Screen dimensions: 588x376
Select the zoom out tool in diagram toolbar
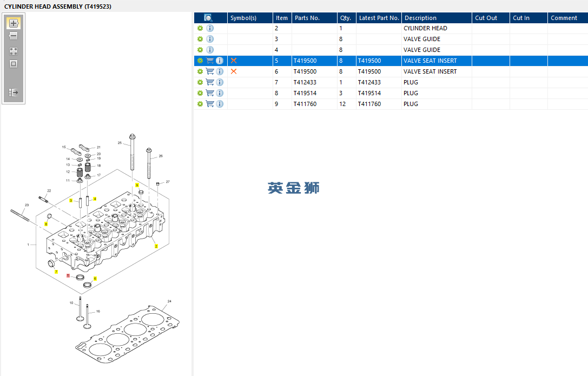tap(14, 36)
